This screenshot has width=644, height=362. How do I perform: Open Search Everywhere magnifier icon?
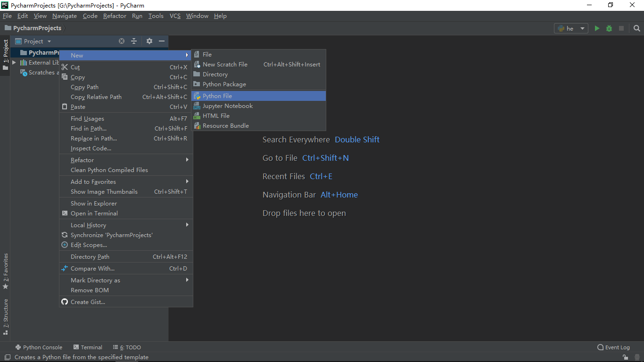tap(637, 28)
